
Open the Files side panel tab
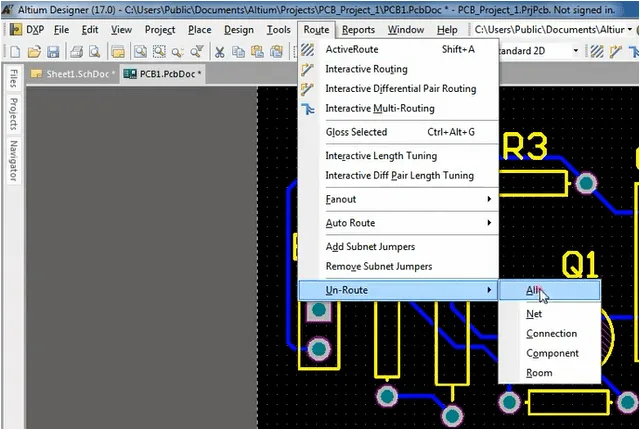pyautogui.click(x=13, y=79)
